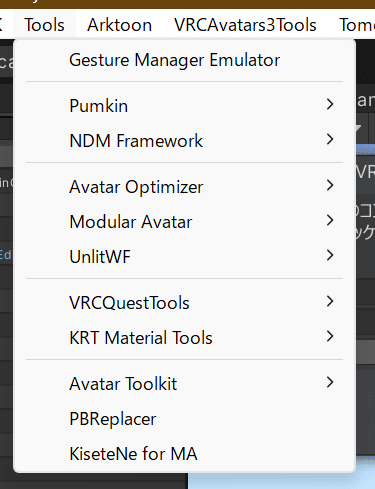Select PBReplacer from Tools menu

coord(184,419)
